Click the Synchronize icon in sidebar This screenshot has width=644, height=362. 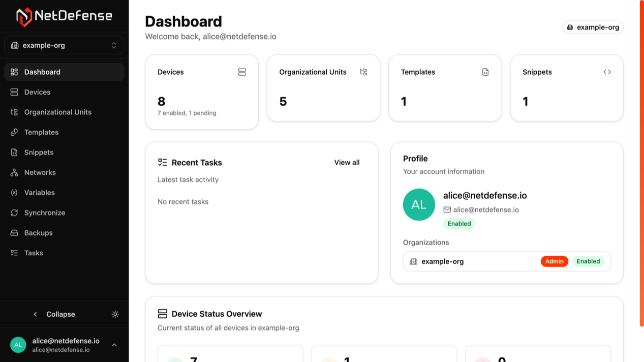pos(14,213)
